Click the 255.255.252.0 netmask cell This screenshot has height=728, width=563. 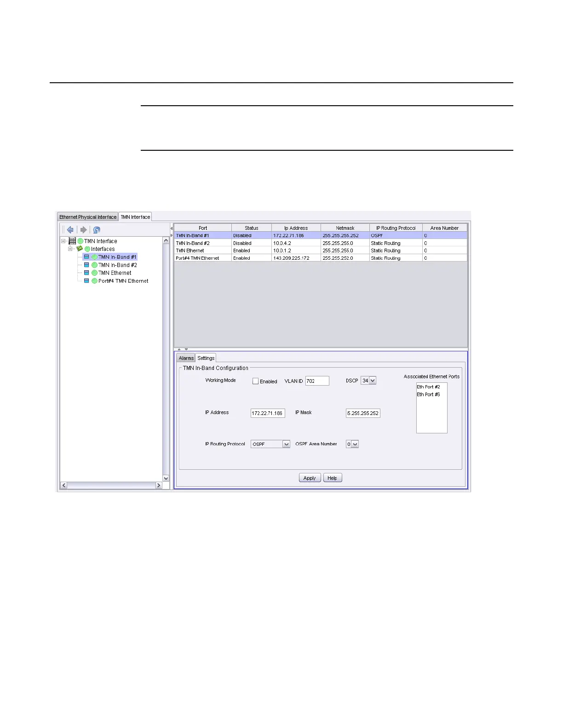pyautogui.click(x=345, y=258)
